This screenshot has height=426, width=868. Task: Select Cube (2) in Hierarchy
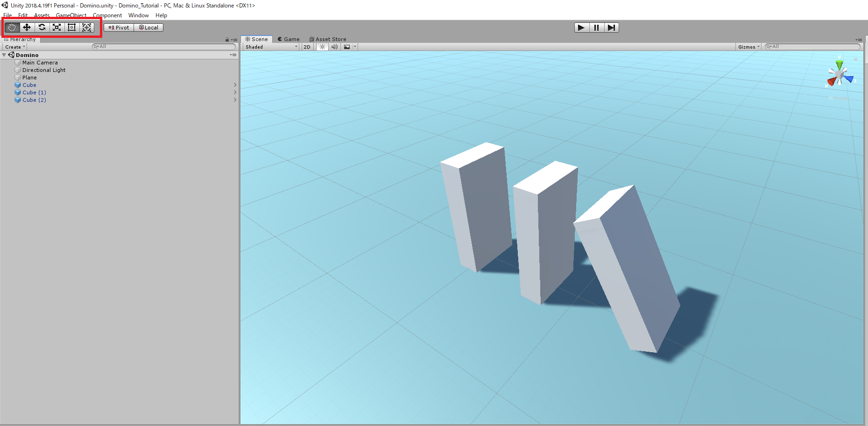click(34, 100)
